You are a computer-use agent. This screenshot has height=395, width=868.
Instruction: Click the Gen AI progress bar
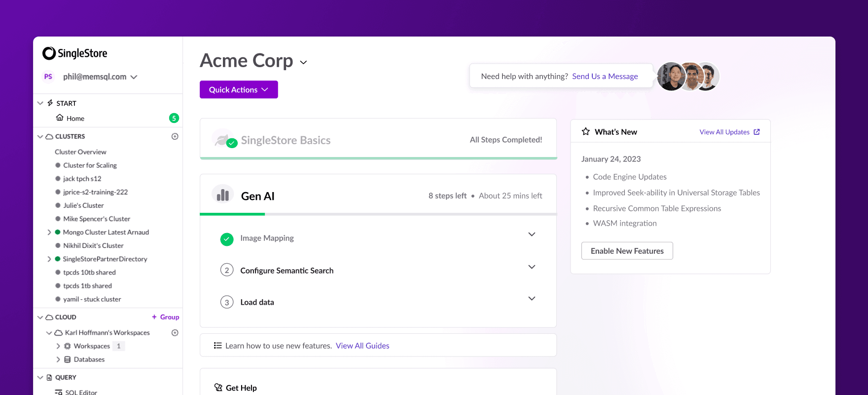click(x=378, y=214)
